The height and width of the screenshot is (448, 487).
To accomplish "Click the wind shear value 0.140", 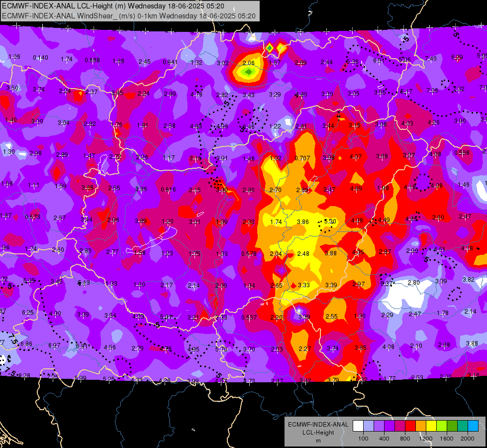I will click(x=40, y=58).
